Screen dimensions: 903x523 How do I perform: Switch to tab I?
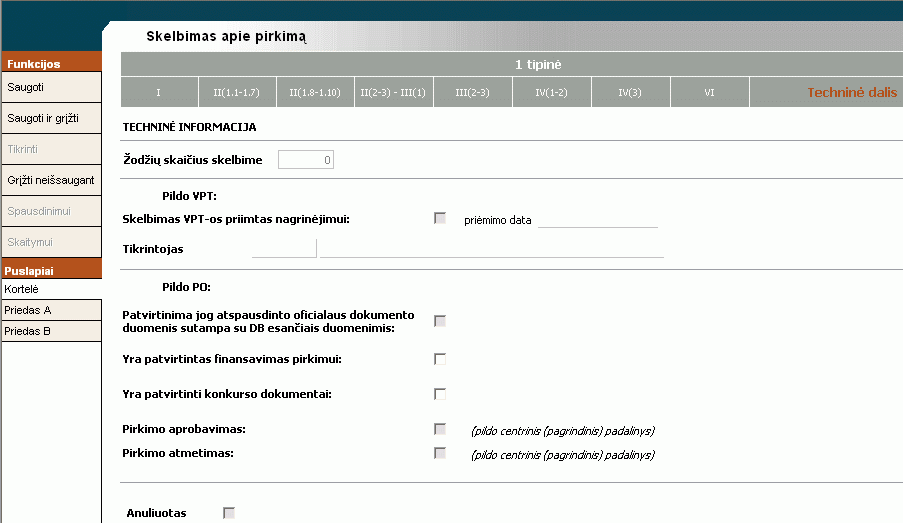click(x=159, y=92)
